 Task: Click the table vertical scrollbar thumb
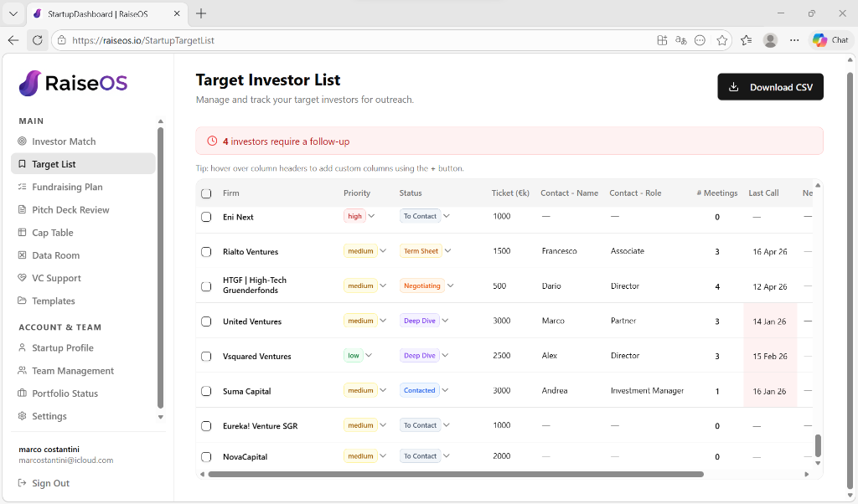(818, 445)
